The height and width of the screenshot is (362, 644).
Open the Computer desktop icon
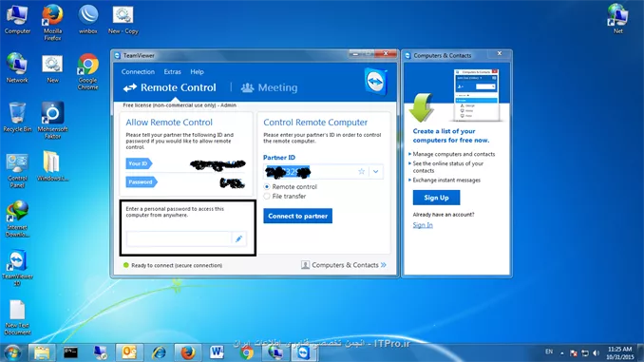tap(17, 19)
